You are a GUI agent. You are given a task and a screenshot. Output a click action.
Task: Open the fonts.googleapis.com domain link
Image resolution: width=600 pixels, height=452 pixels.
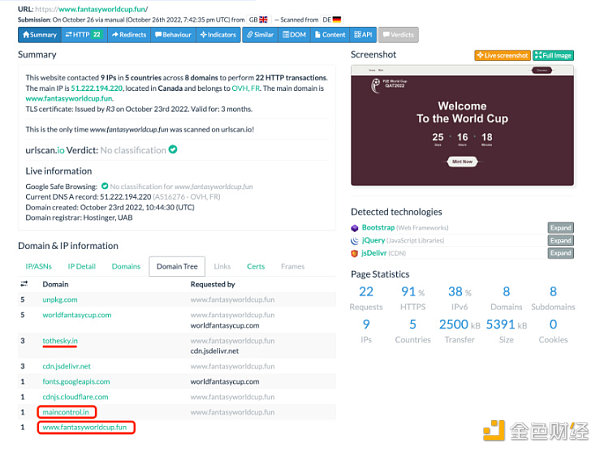point(76,381)
